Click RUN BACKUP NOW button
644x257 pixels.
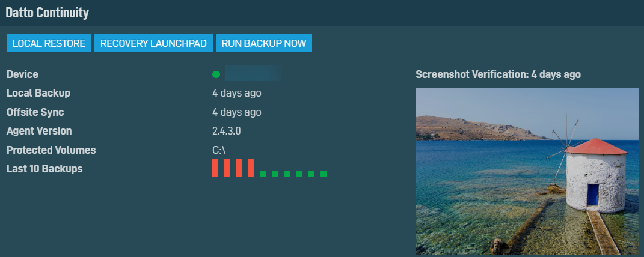click(264, 43)
